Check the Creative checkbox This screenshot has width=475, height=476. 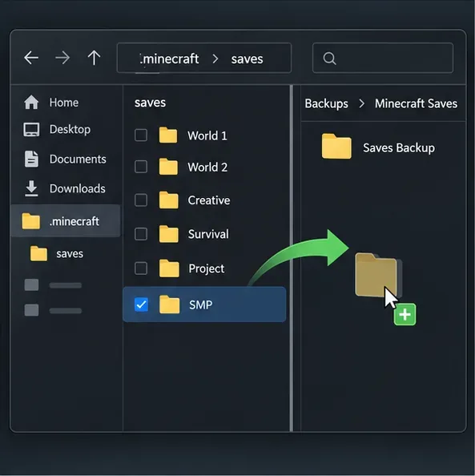click(141, 200)
